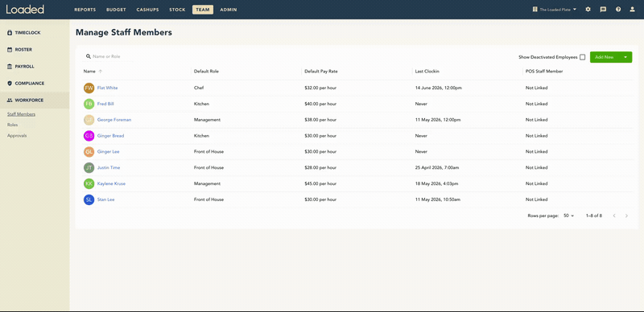This screenshot has height=312, width=644.
Task: Open the Cashups menu
Action: click(x=147, y=10)
